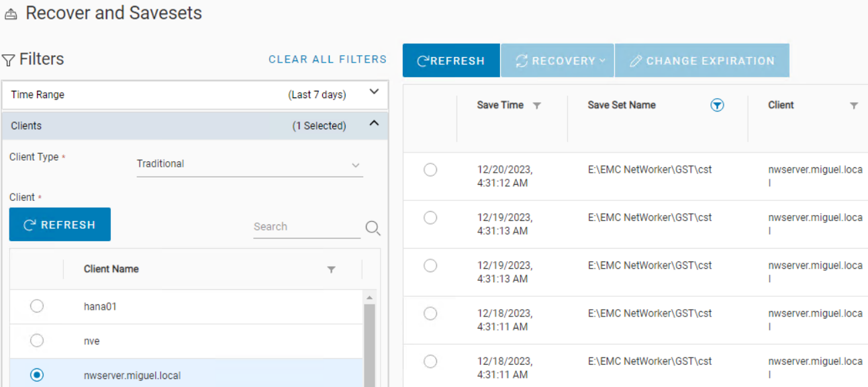The image size is (868, 387).
Task: Open the Client column filter icon
Action: tap(854, 105)
